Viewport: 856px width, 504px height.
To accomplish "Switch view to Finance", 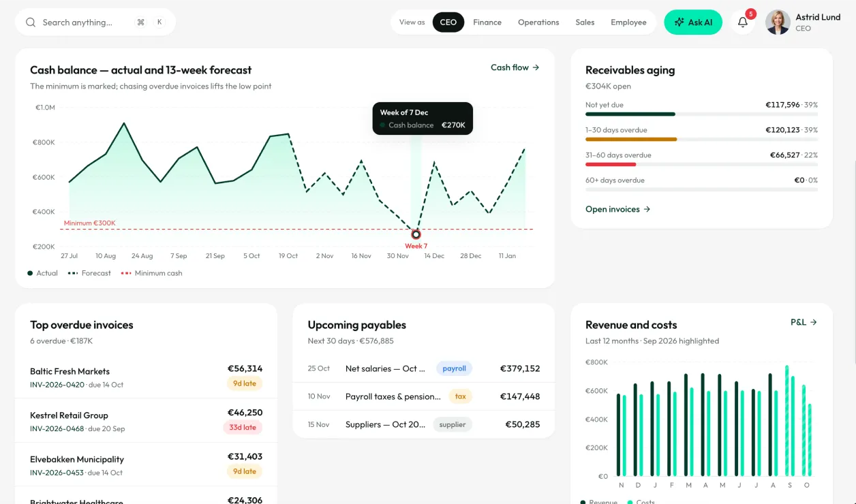I will 487,22.
